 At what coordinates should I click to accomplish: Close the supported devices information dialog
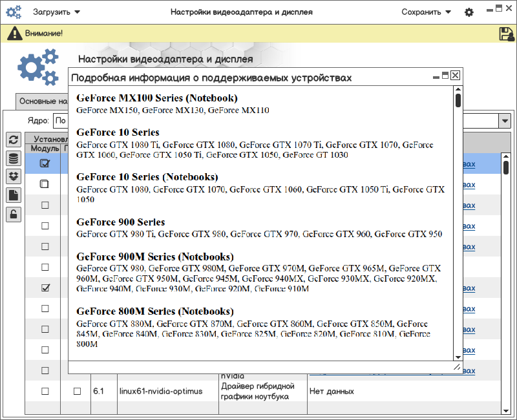pos(456,76)
